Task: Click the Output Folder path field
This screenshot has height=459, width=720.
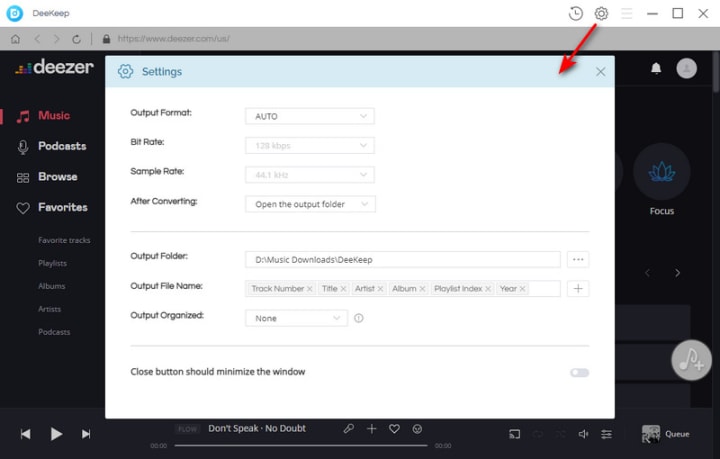Action: 403,259
